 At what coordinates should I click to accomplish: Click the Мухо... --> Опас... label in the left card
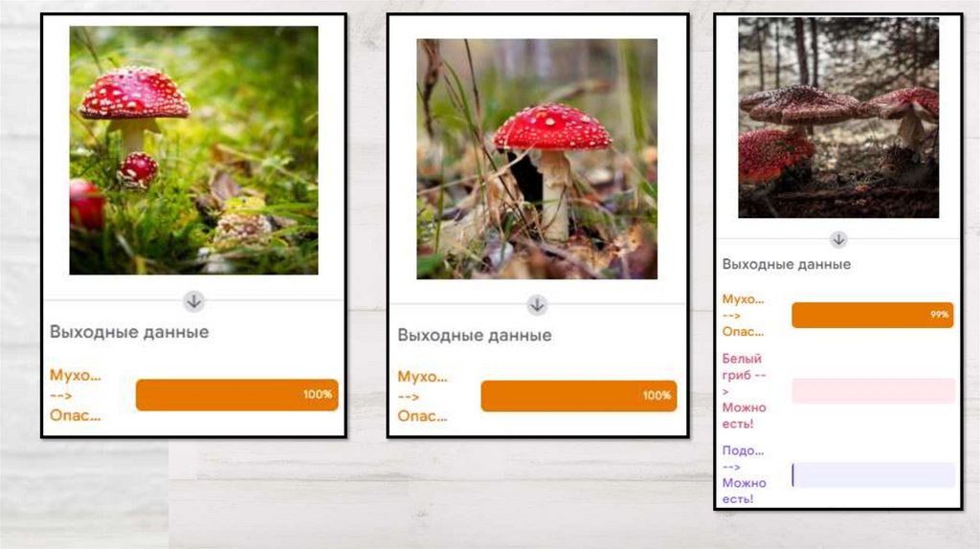pyautogui.click(x=75, y=395)
